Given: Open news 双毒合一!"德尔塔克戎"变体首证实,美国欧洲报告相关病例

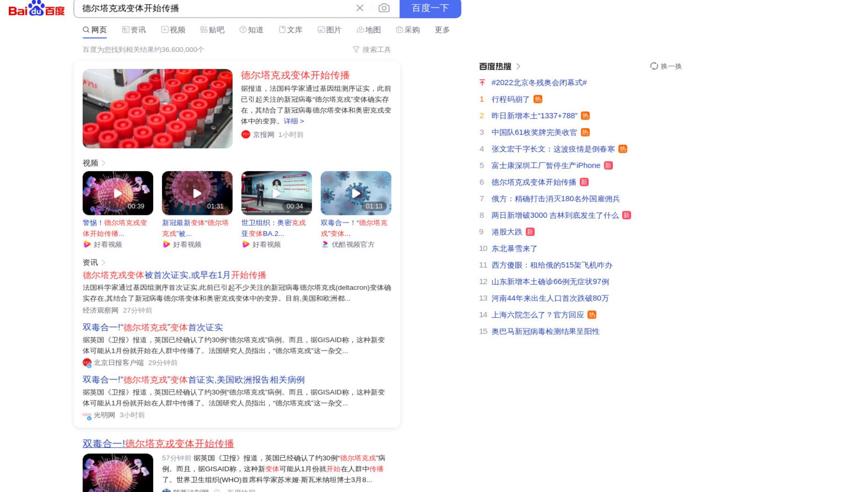Looking at the screenshot, I should click(193, 380).
